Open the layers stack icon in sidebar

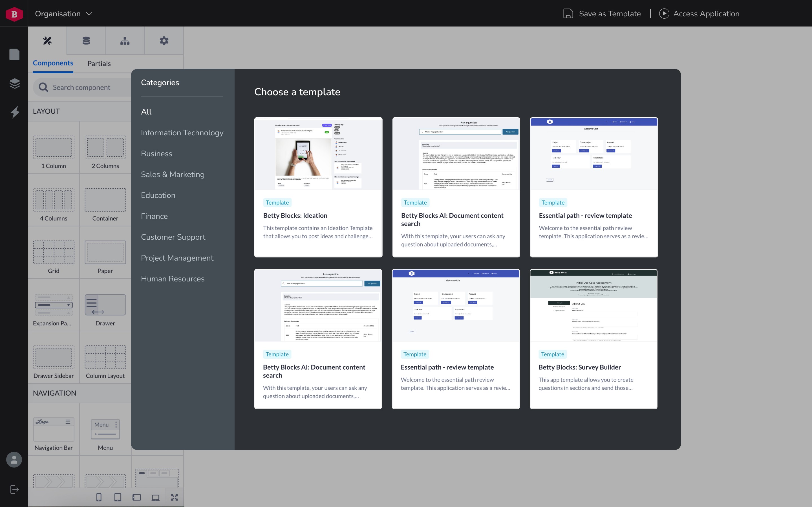(14, 83)
